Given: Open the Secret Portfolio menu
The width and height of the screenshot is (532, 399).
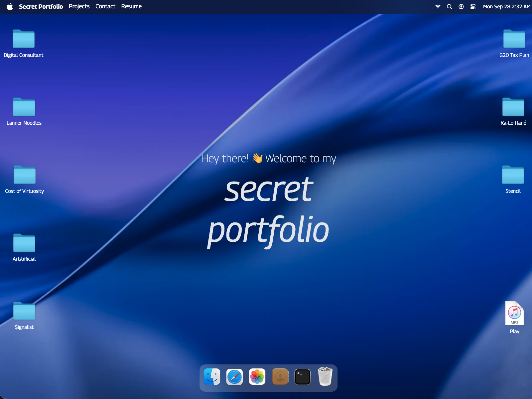Looking at the screenshot, I should [41, 6].
